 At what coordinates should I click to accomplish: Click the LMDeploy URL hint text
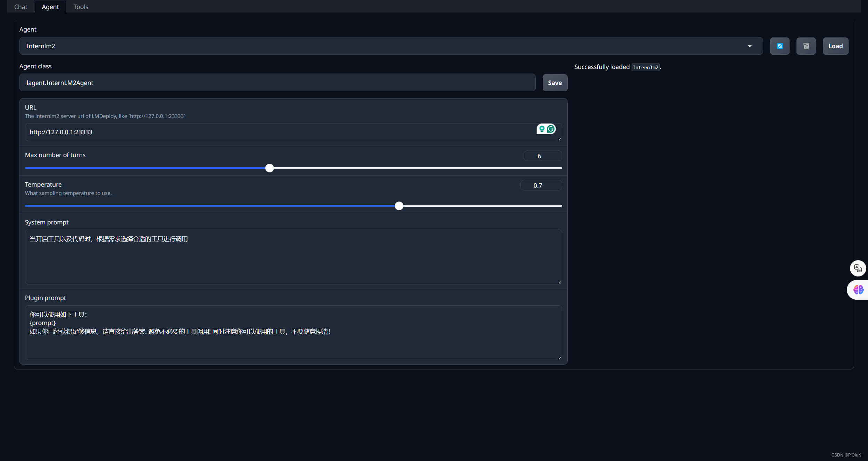tap(105, 116)
